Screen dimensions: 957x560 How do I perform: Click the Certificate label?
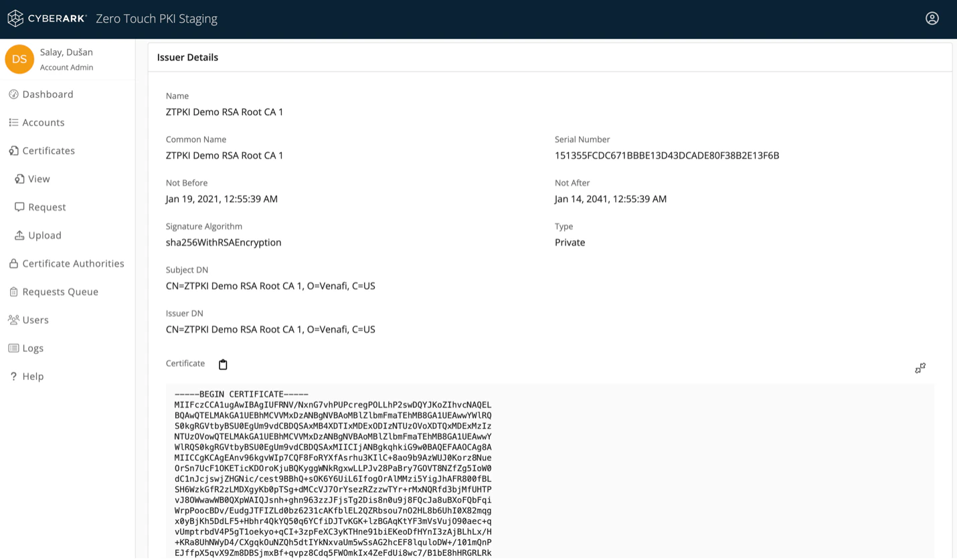[x=185, y=363]
